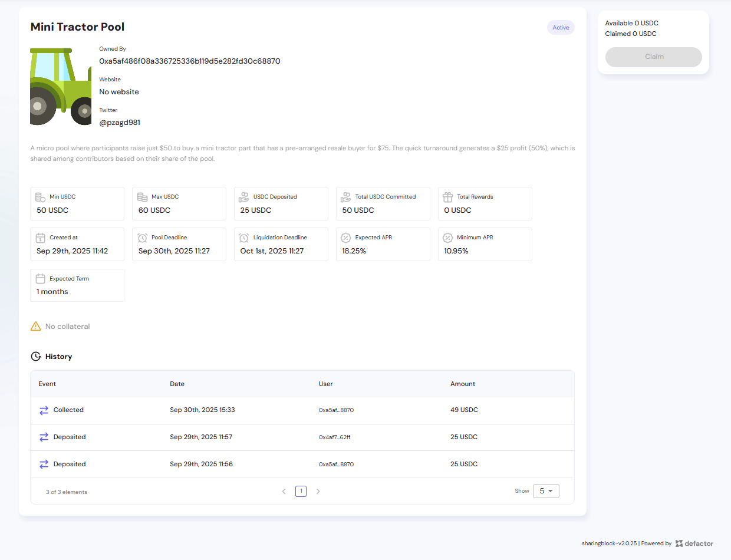This screenshot has height=560, width=731.
Task: Click the Min USDC coins icon
Action: click(40, 197)
